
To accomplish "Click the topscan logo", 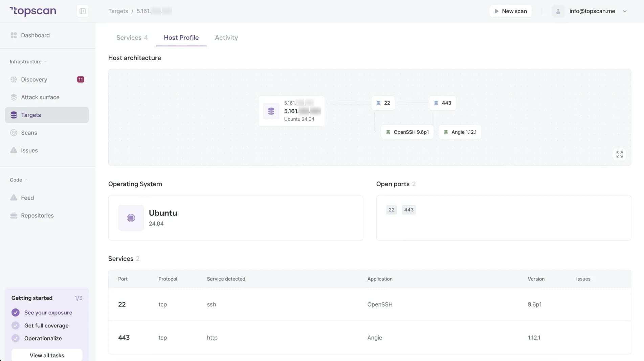I will (x=33, y=11).
